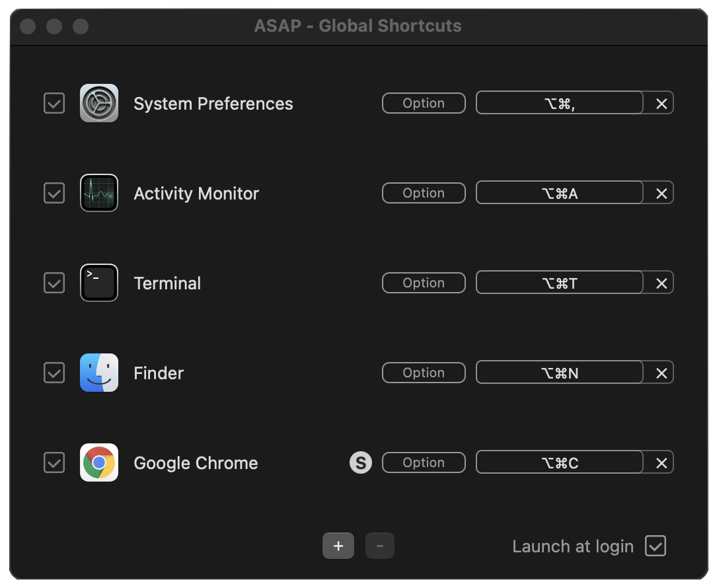The width and height of the screenshot is (715, 588).
Task: Uncheck the Activity Monitor checkbox
Action: click(x=54, y=193)
